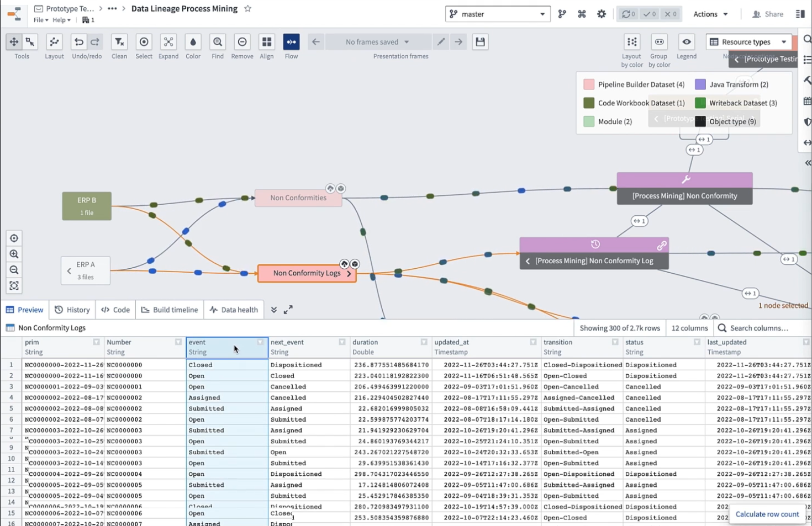
Task: Collapse the preview panel with double chevron
Action: [274, 310]
